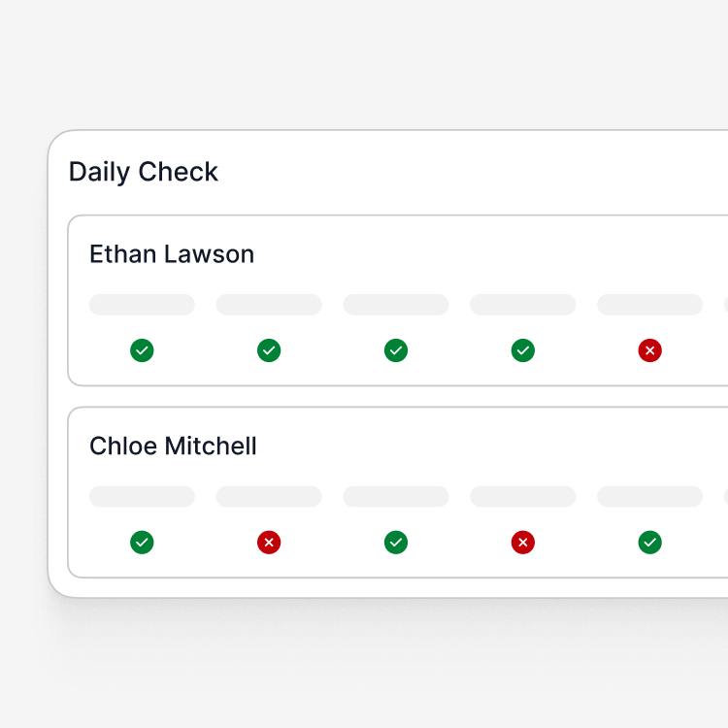Click Ethan Lawson's fifth gray placeholder pill
The width and height of the screenshot is (728, 728).
coord(650,305)
